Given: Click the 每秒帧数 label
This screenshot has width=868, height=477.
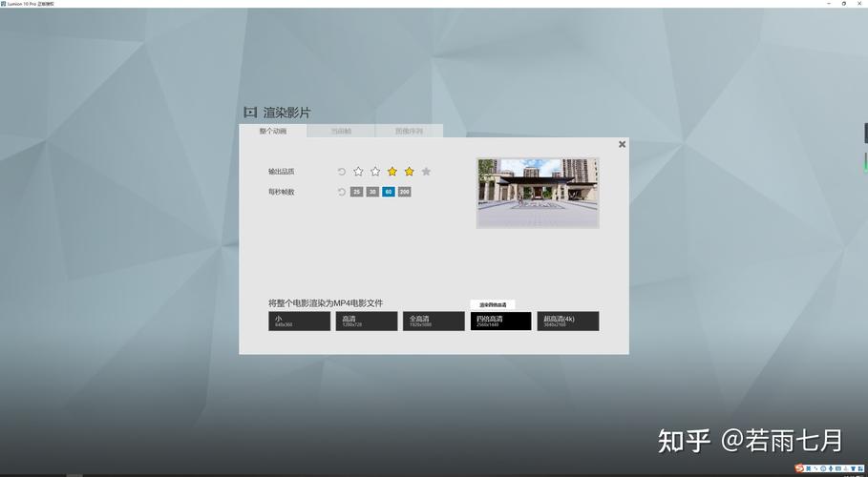Looking at the screenshot, I should tap(281, 192).
